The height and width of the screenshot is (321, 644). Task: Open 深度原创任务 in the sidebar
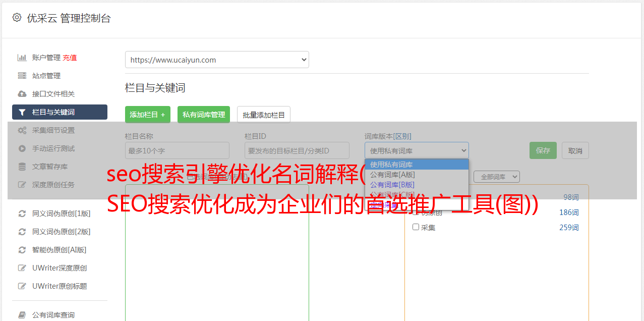point(53,185)
